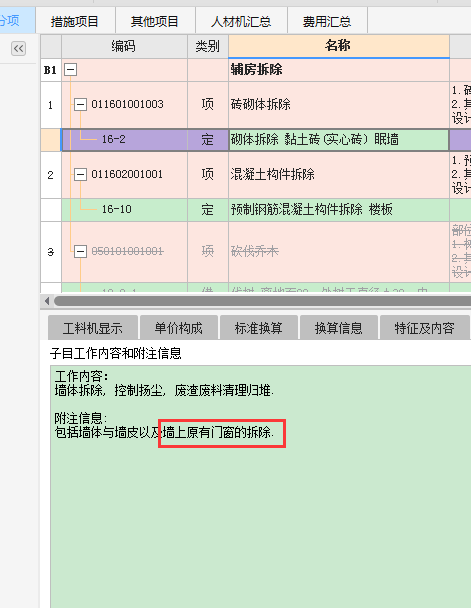The width and height of the screenshot is (471, 608).
Task: Click the 编码 column header
Action: 124,47
